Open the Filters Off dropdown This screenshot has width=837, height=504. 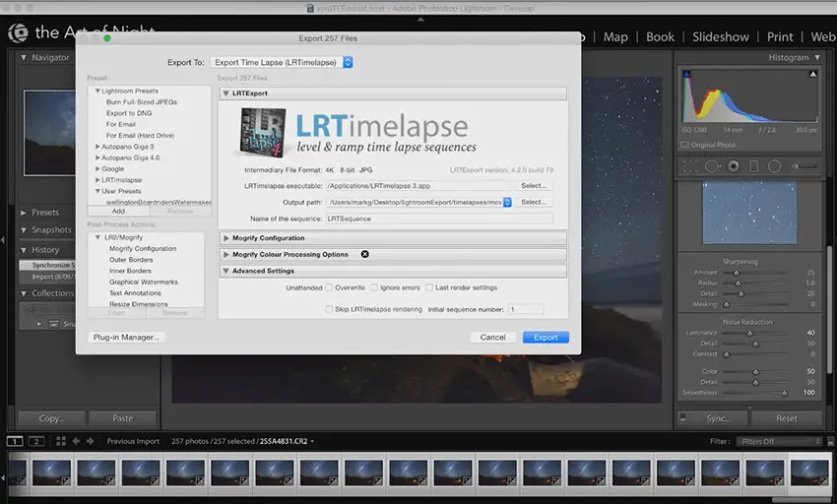coord(779,441)
